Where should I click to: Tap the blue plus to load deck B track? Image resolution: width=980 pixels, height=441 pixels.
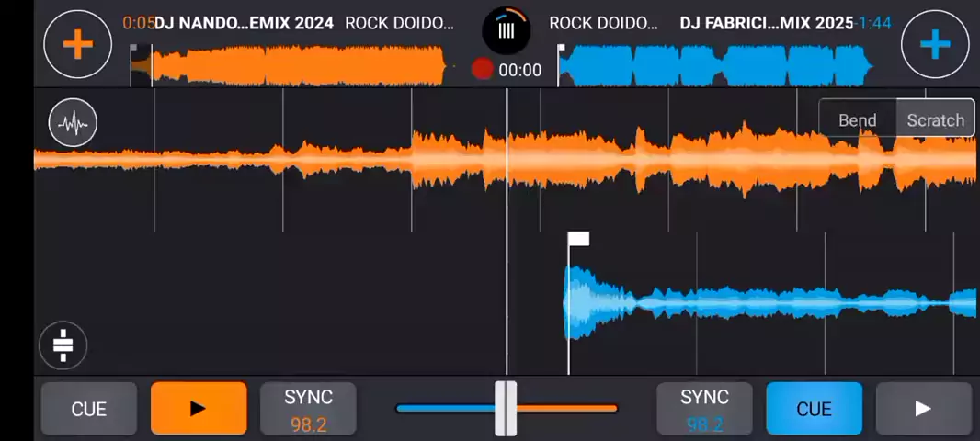click(935, 44)
